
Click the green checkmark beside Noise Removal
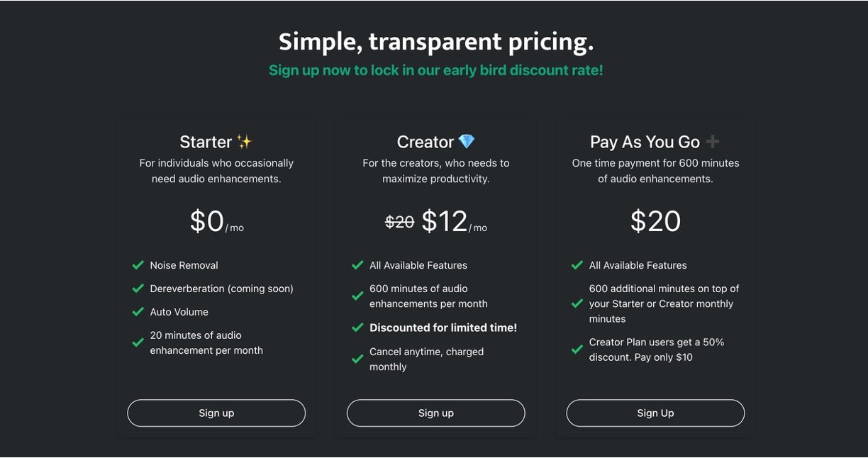pyautogui.click(x=138, y=265)
